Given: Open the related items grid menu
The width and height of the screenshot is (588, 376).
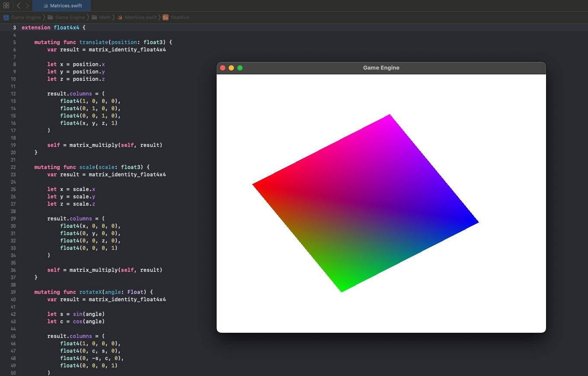Looking at the screenshot, I should [6, 6].
